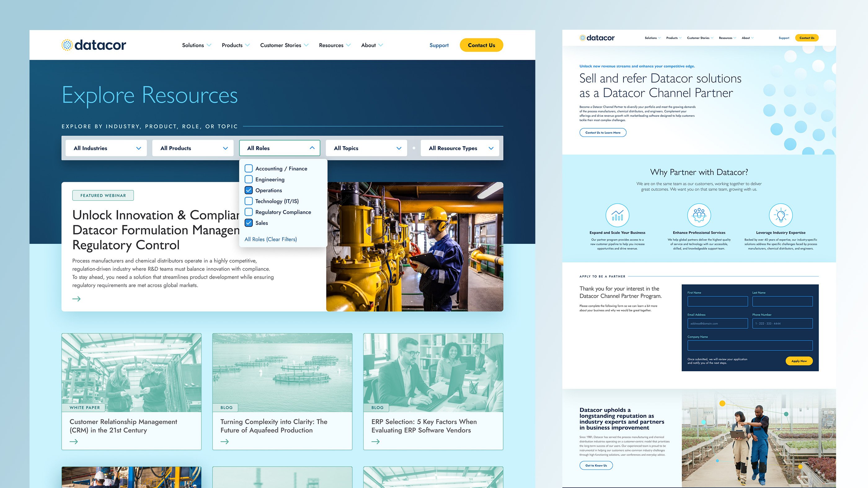The image size is (868, 488).
Task: Open the CRM white paper card image
Action: [131, 372]
